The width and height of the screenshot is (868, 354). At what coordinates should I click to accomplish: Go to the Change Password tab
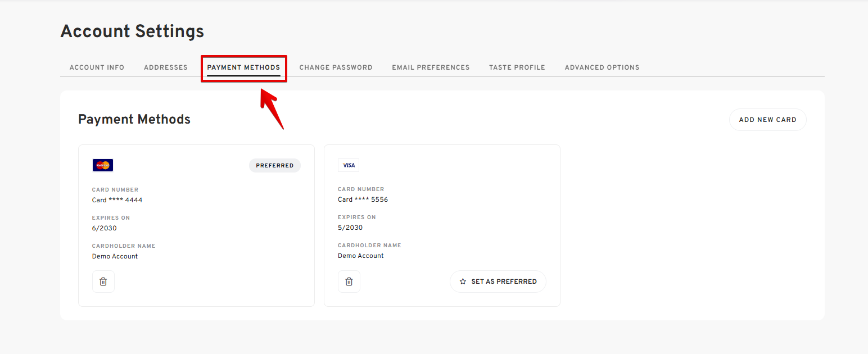point(336,67)
